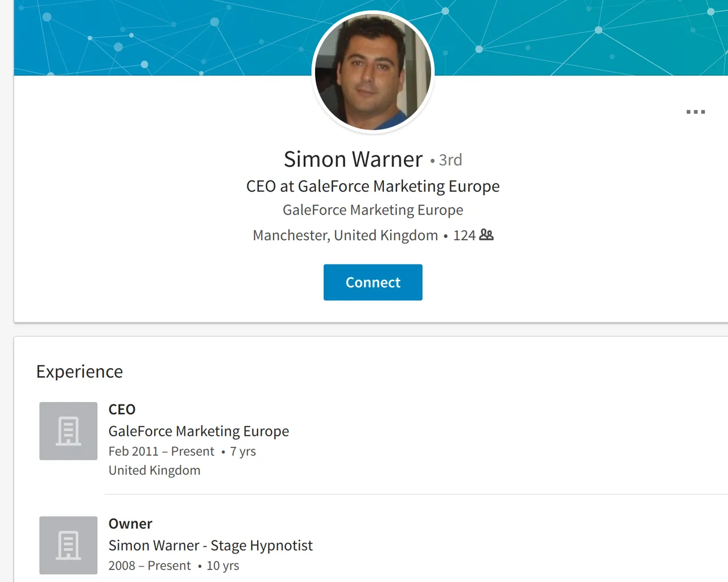The width and height of the screenshot is (728, 582).
Task: Click the Experience section heading
Action: [80, 372]
